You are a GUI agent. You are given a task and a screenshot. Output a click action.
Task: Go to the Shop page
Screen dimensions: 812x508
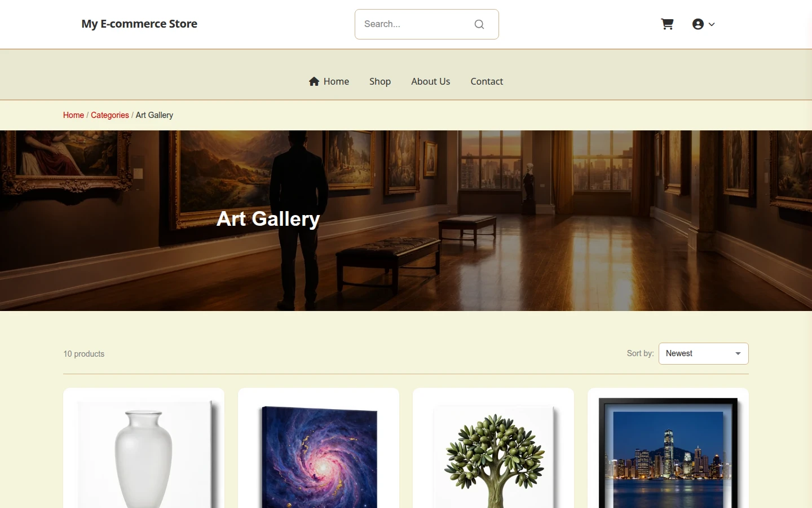pos(380,81)
